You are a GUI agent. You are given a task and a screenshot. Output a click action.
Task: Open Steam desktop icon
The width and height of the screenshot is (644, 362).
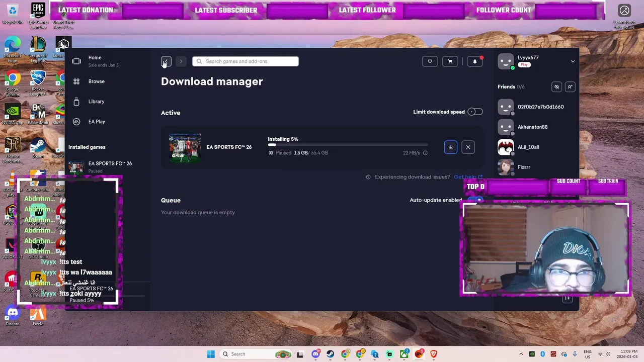[x=38, y=147]
